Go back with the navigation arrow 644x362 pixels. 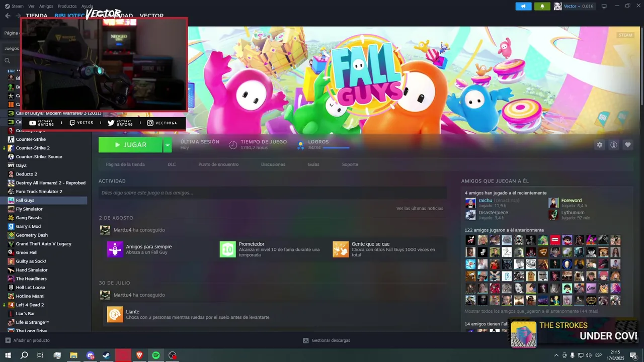click(x=8, y=16)
